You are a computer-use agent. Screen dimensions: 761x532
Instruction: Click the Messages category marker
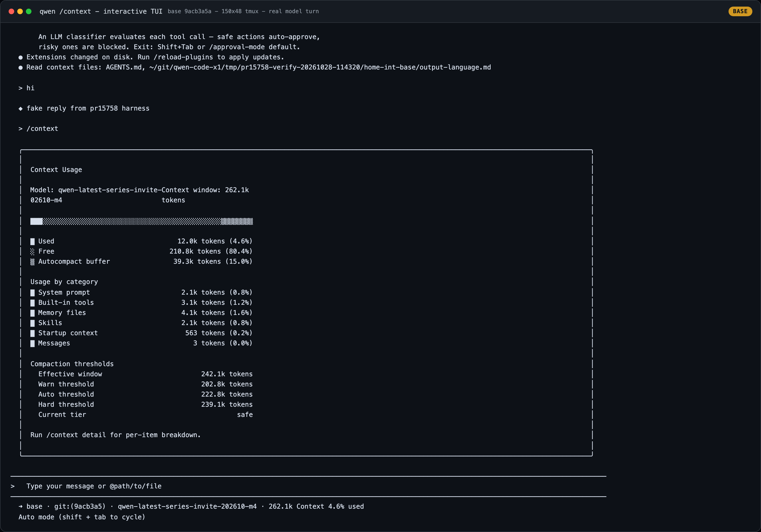[x=32, y=344]
